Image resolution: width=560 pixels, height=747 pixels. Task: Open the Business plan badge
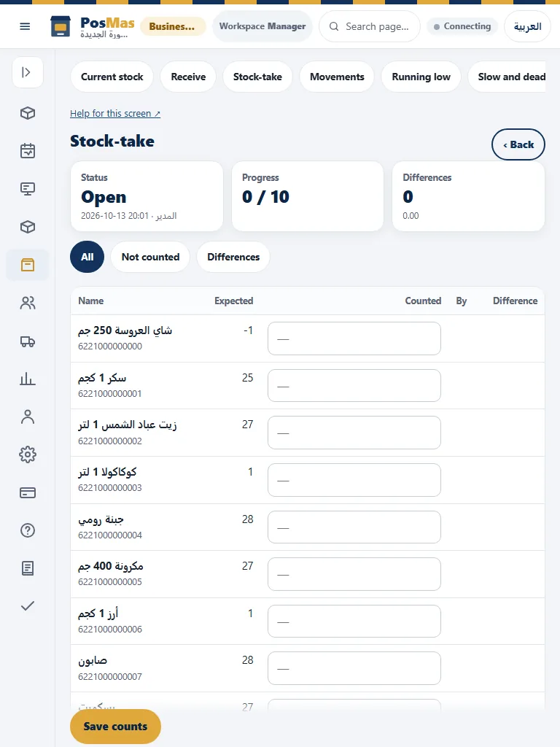pos(173,26)
